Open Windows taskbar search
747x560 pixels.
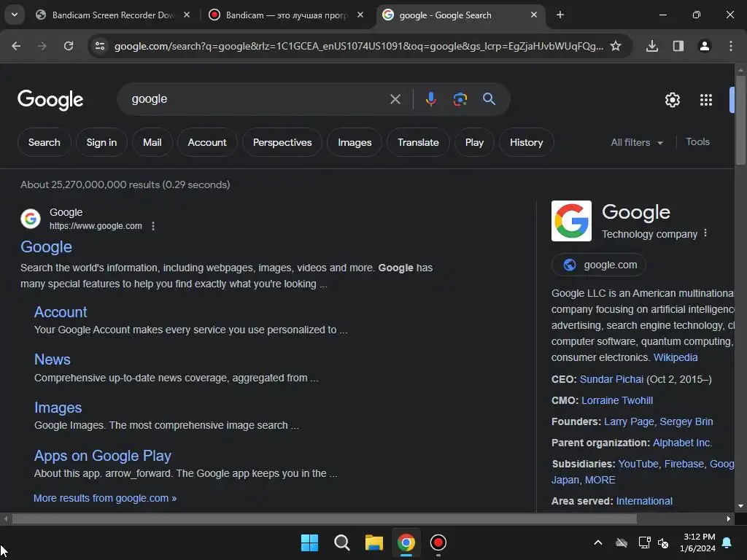[x=341, y=542]
